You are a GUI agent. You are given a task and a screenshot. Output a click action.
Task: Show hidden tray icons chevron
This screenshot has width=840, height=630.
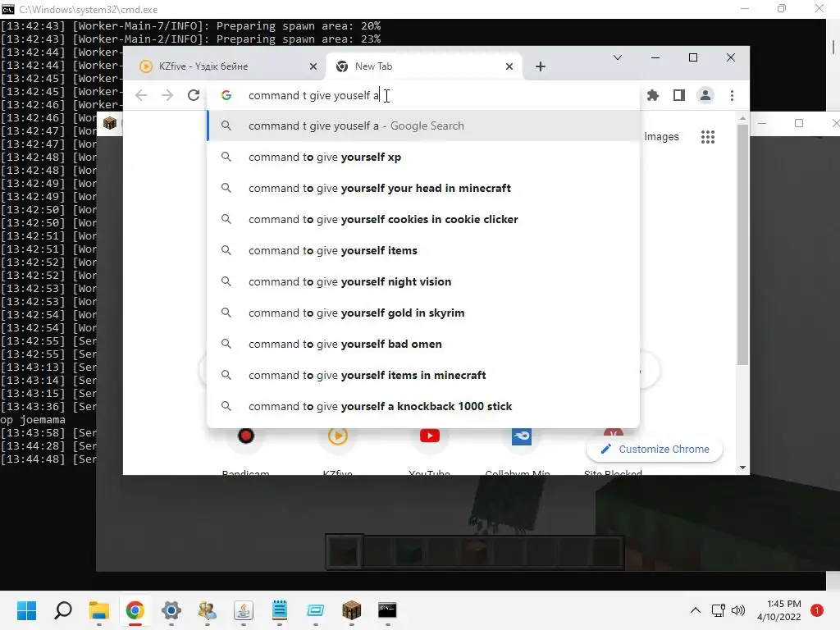[696, 610]
